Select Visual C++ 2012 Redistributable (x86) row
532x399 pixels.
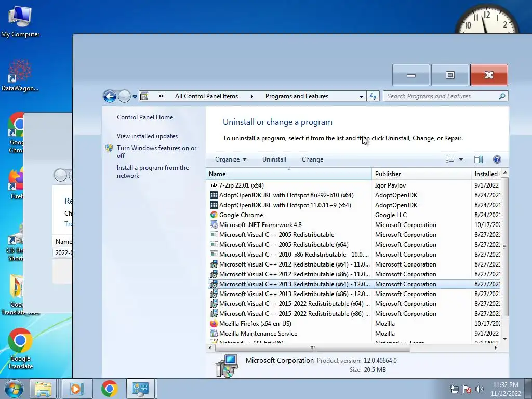pos(354,274)
